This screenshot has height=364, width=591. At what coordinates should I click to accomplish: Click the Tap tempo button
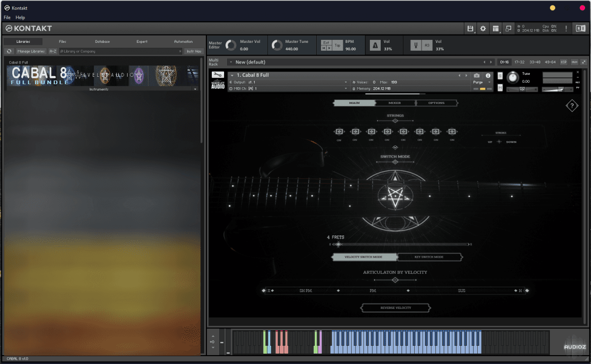337,45
